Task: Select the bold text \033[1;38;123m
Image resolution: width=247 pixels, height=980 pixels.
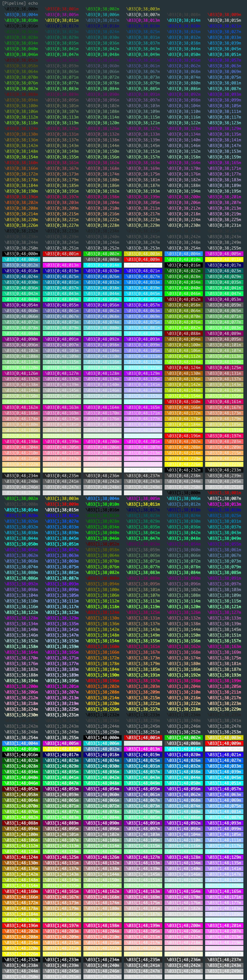Action: 62,612
